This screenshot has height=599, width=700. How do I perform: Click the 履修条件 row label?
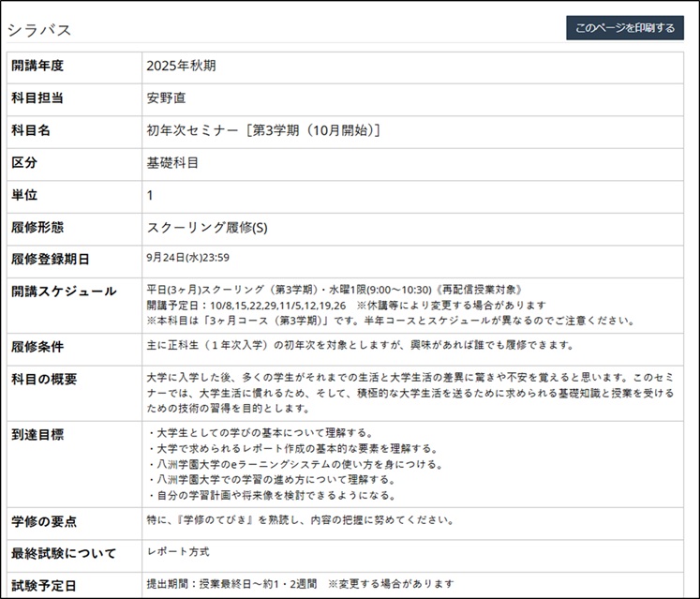37,347
